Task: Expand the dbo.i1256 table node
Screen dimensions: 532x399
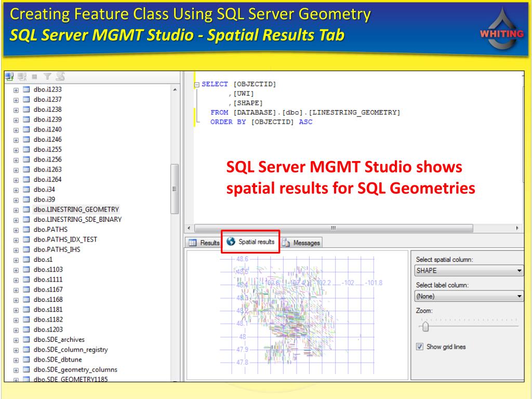Action: tap(16, 160)
